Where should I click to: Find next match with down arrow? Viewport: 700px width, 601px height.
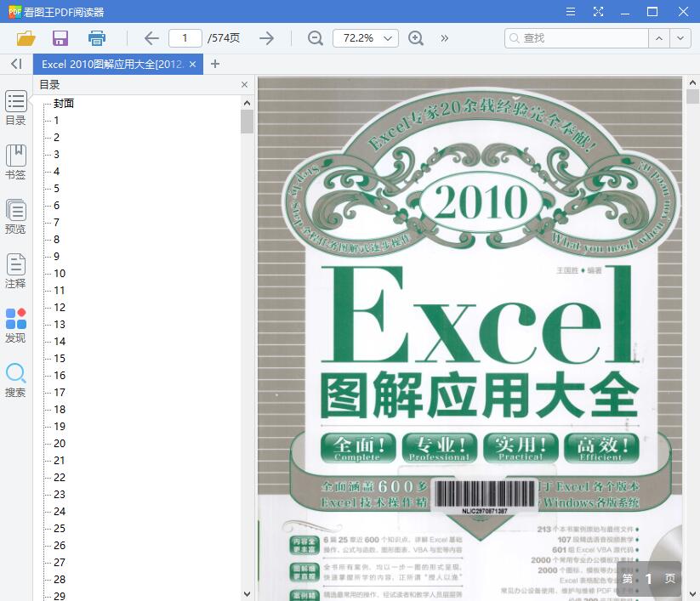(x=680, y=38)
